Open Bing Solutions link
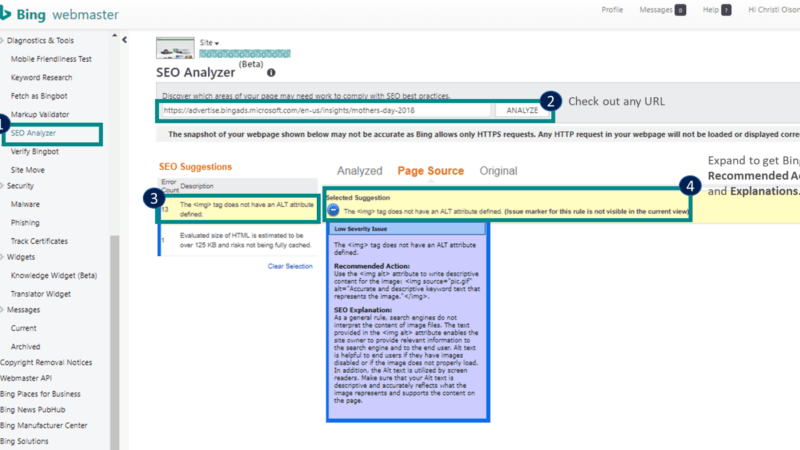This screenshot has width=800, height=450. [x=24, y=441]
